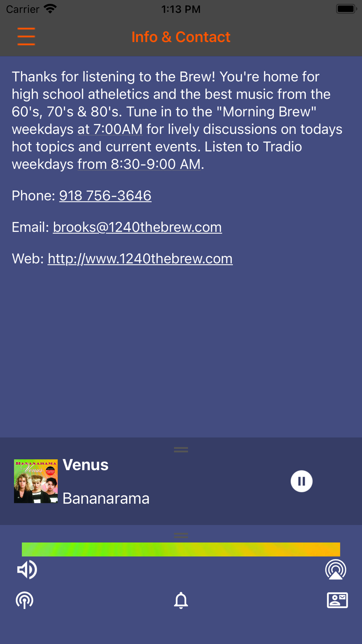Visit http://www.1240thebrew.com website
This screenshot has width=362, height=644.
(140, 259)
